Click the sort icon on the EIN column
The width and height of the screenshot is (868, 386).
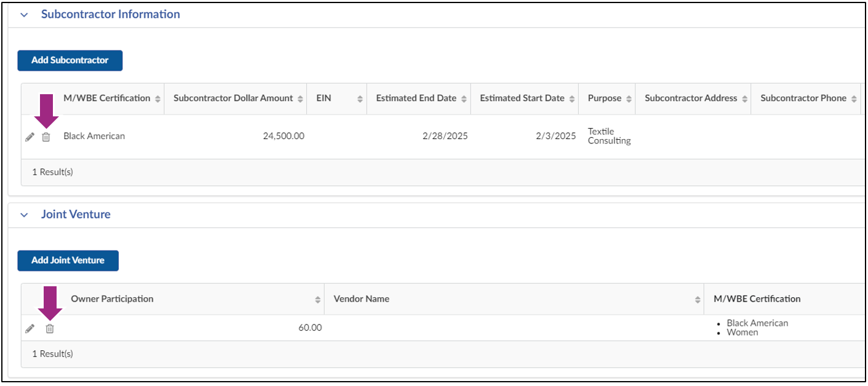360,98
